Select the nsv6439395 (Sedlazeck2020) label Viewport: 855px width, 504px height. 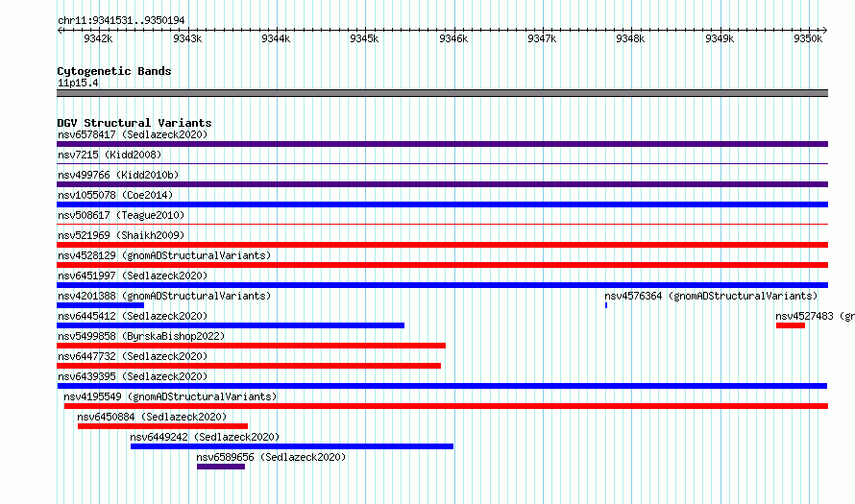pos(133,376)
